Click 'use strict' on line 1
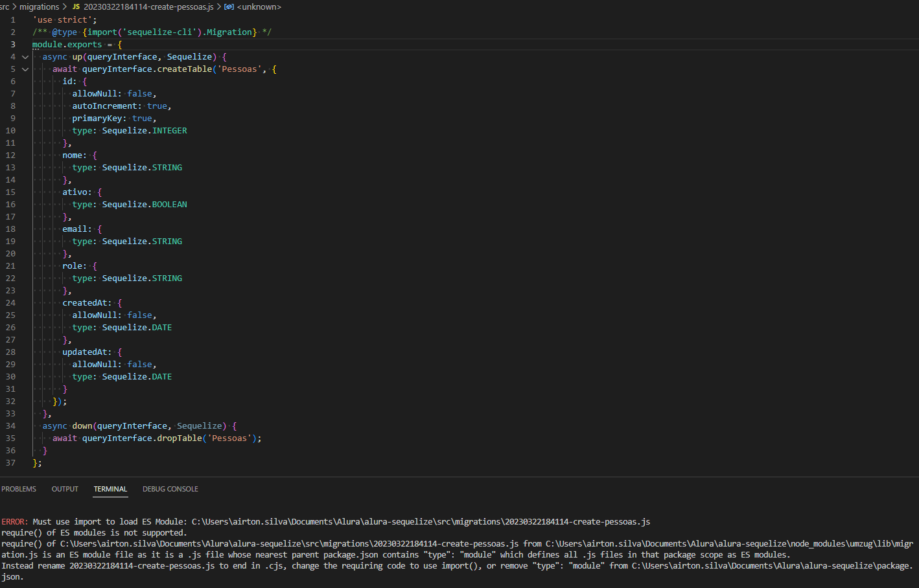Image resolution: width=919 pixels, height=588 pixels. click(x=62, y=20)
